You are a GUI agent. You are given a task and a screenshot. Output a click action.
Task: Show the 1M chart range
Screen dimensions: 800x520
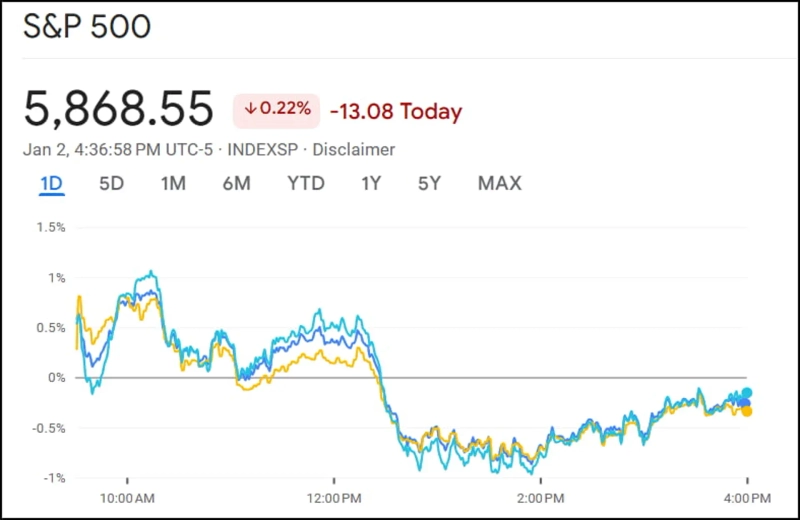click(173, 183)
